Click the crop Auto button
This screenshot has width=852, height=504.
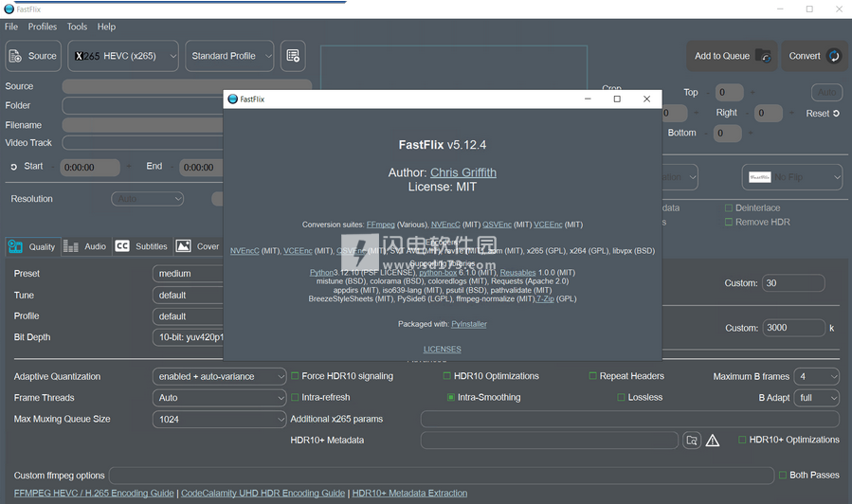(x=827, y=92)
